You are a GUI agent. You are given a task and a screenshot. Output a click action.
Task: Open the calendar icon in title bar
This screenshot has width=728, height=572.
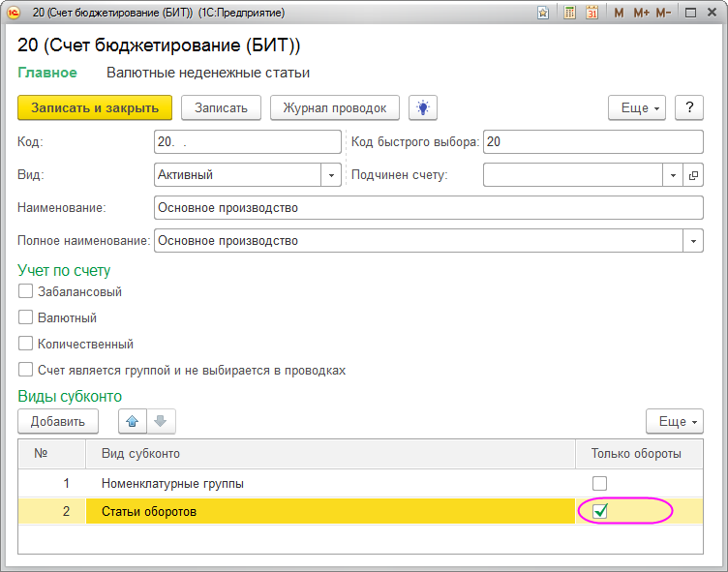coord(591,13)
